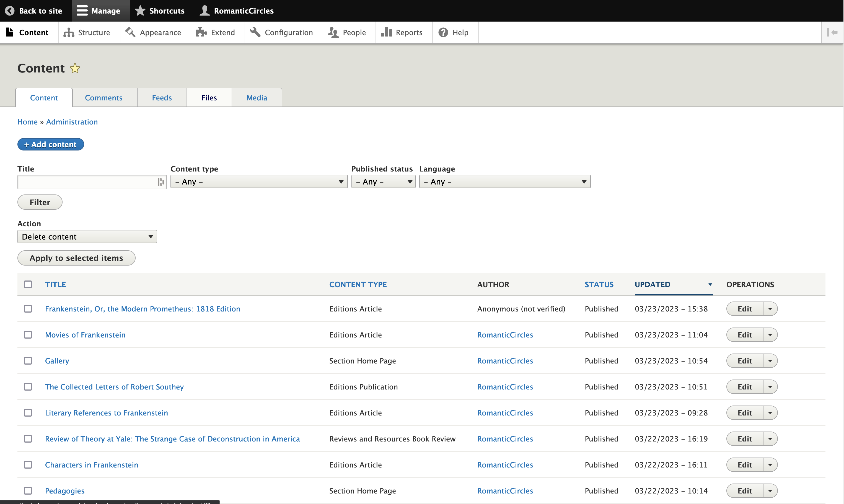Expand operations arrow for Review of Theory row
This screenshot has width=844, height=504.
click(x=770, y=439)
